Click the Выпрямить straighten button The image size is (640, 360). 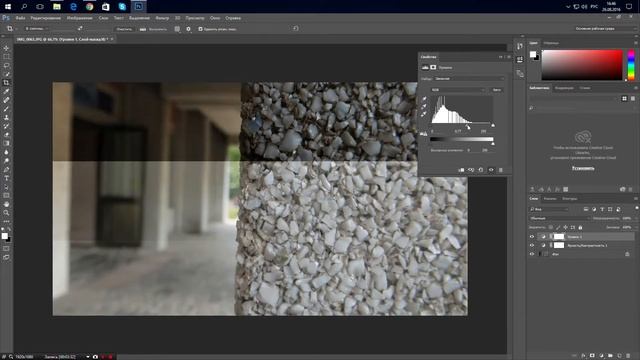tap(154, 29)
